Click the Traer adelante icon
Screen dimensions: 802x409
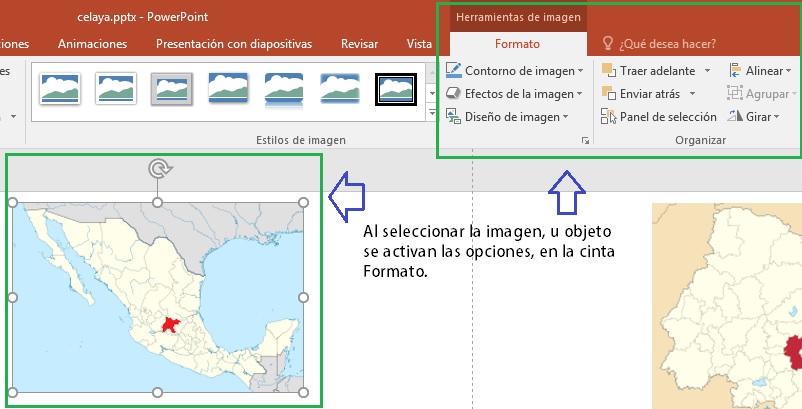(x=608, y=71)
